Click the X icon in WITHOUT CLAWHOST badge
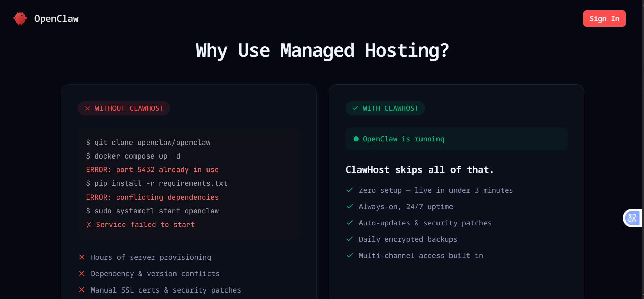Image resolution: width=644 pixels, height=299 pixels. tap(88, 108)
